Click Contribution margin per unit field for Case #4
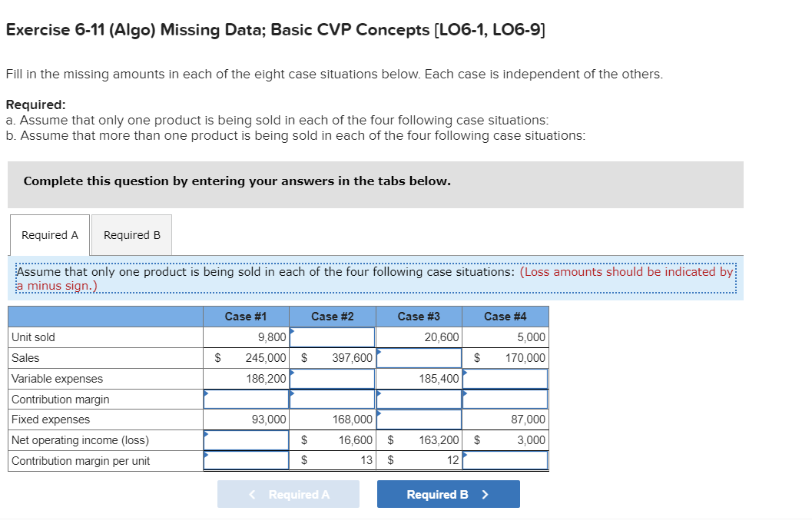Screen dimensions: 812x524 pyautogui.click(x=505, y=461)
